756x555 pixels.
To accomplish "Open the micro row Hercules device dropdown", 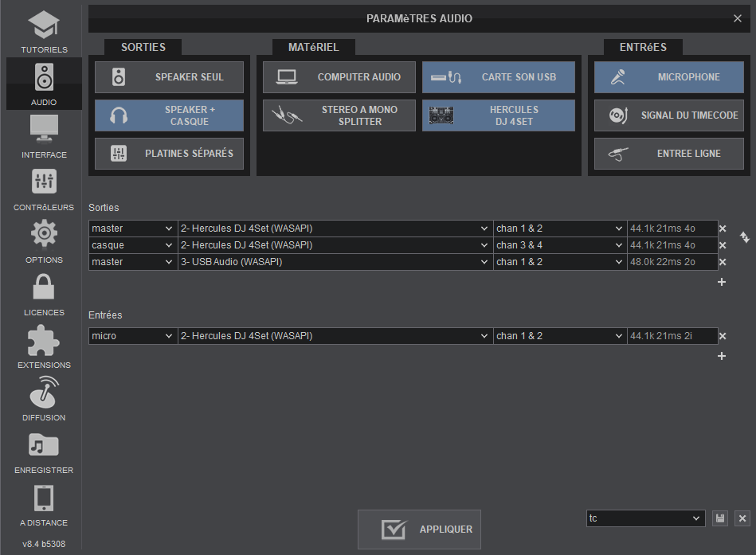I will pos(335,336).
